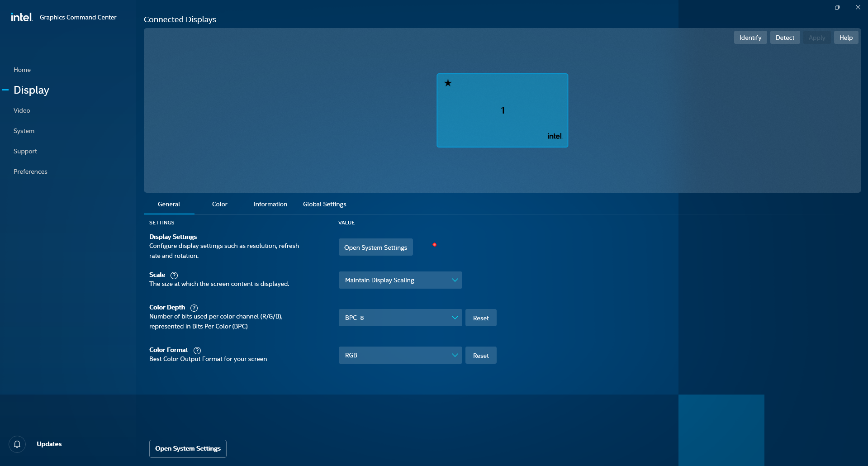Switch to the Color tab

point(220,204)
